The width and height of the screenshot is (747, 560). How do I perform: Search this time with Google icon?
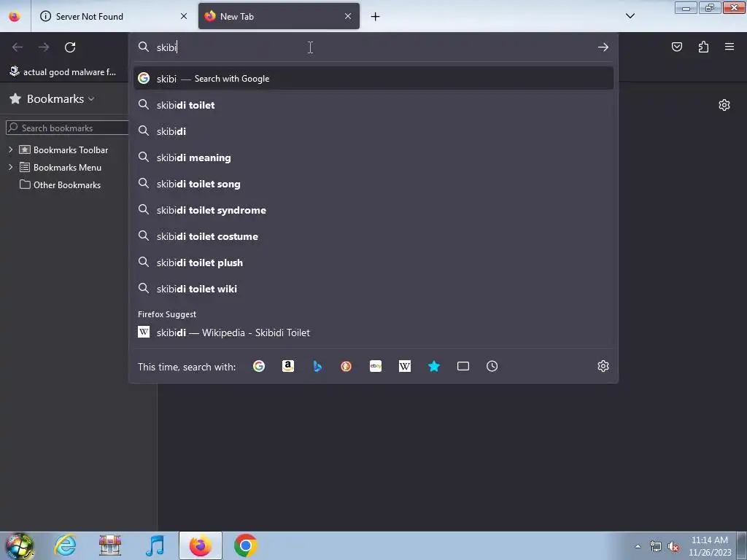259,366
